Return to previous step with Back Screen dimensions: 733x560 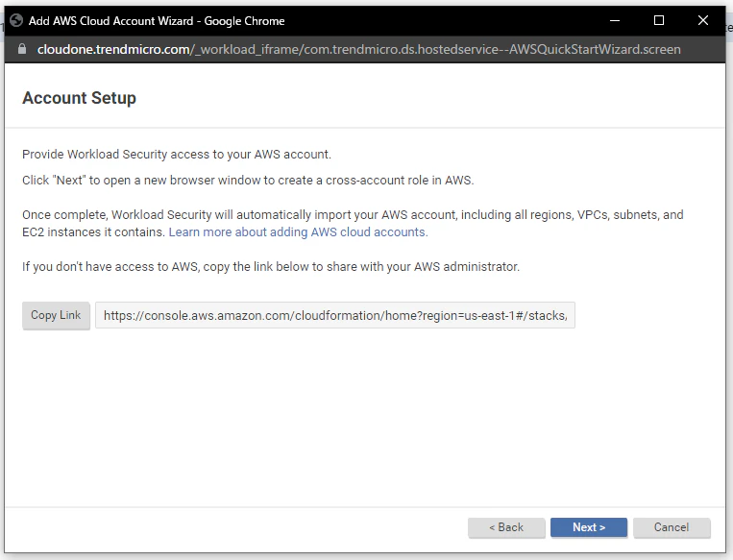506,527
